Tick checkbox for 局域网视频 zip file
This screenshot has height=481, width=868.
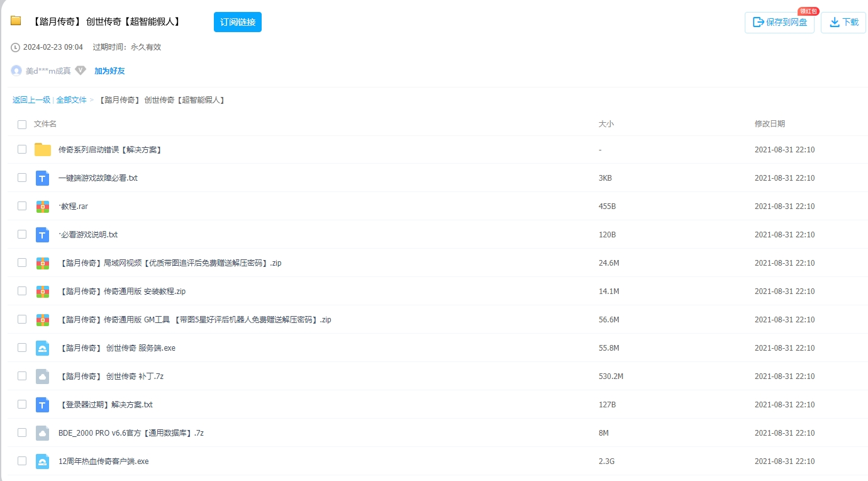click(22, 263)
